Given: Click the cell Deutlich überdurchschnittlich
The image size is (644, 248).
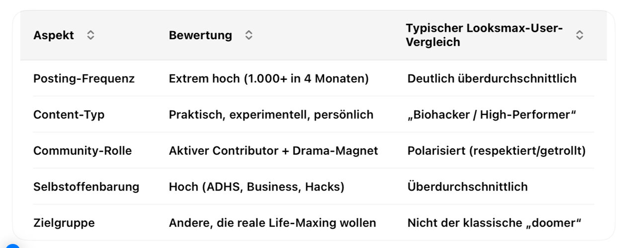Looking at the screenshot, I should coord(492,78).
